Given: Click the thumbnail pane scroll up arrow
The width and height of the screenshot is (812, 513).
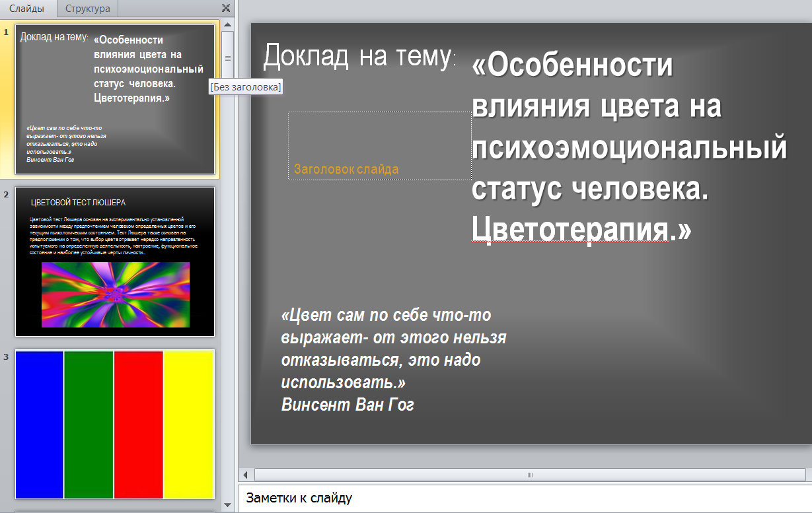Looking at the screenshot, I should point(228,24).
